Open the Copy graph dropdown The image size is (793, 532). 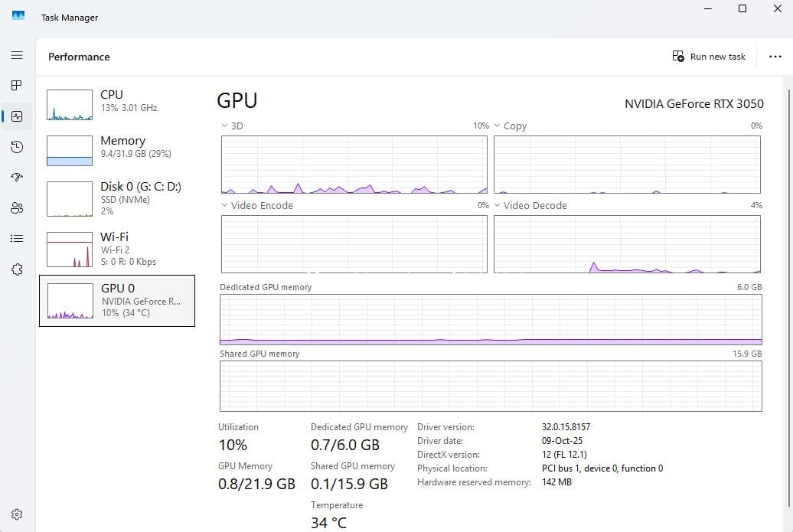pyautogui.click(x=498, y=126)
